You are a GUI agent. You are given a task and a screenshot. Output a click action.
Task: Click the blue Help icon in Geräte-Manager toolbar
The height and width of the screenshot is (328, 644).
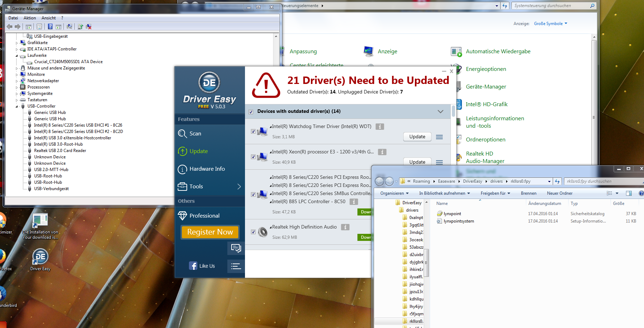point(50,26)
